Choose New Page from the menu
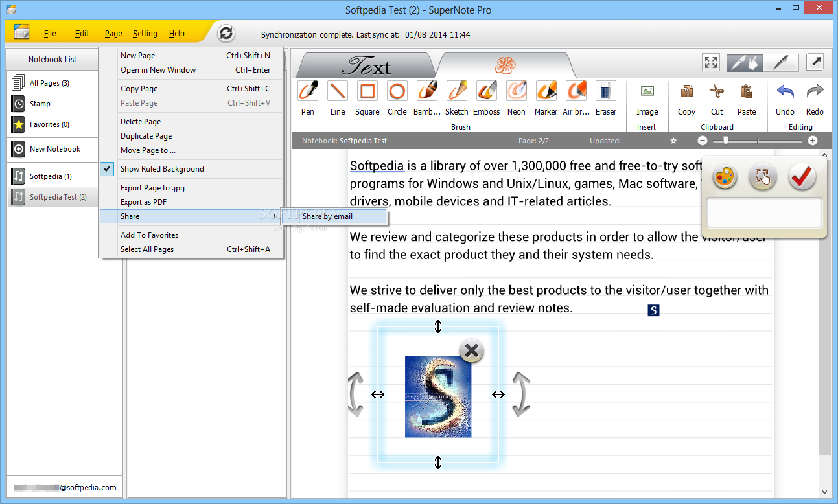 tap(191, 56)
